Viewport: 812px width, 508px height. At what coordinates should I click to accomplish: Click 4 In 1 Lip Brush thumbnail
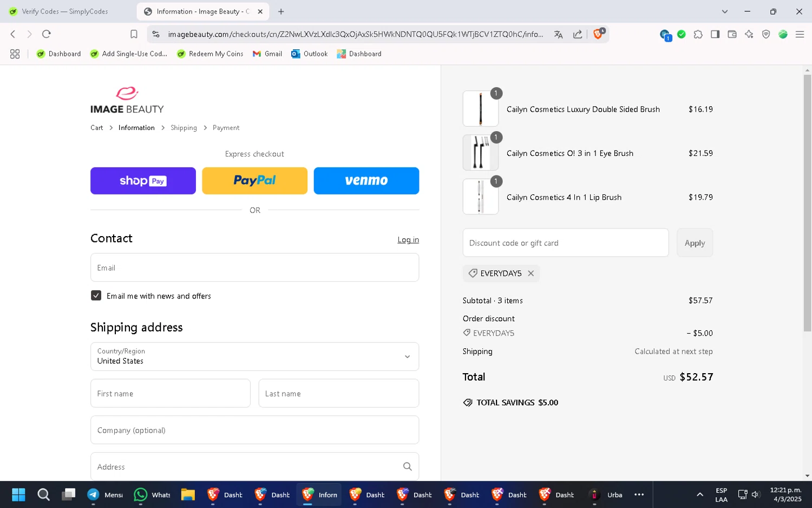click(481, 197)
